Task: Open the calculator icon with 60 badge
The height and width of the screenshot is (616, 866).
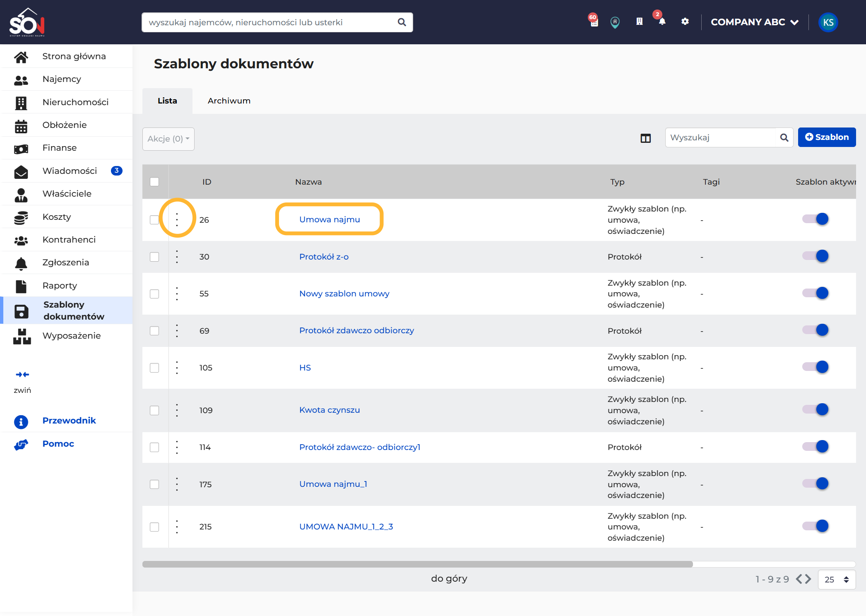Action: coord(594,22)
